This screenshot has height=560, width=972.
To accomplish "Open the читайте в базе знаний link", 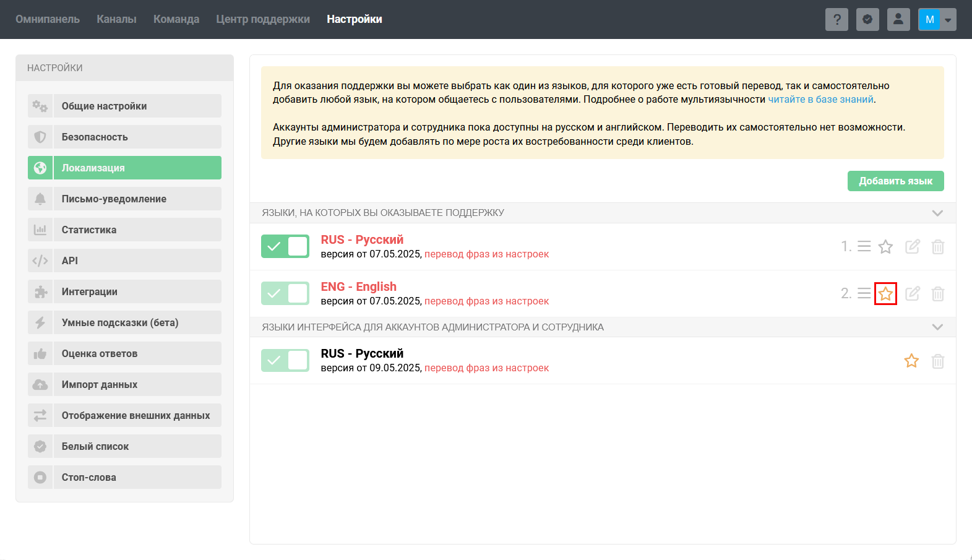I will pyautogui.click(x=820, y=100).
